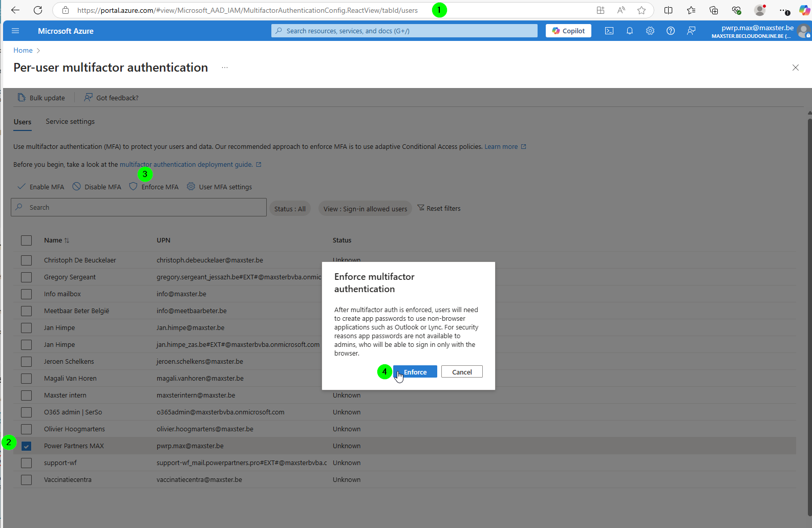The height and width of the screenshot is (528, 812).
Task: Open multifactor authentication deployment guide link
Action: click(x=190, y=164)
